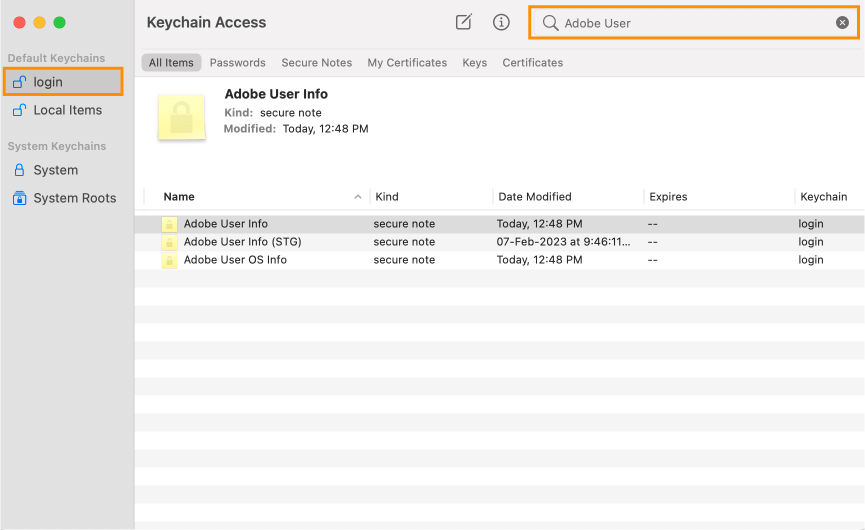Switch to the Secure Notes tab
The image size is (865, 530).
[x=316, y=62]
